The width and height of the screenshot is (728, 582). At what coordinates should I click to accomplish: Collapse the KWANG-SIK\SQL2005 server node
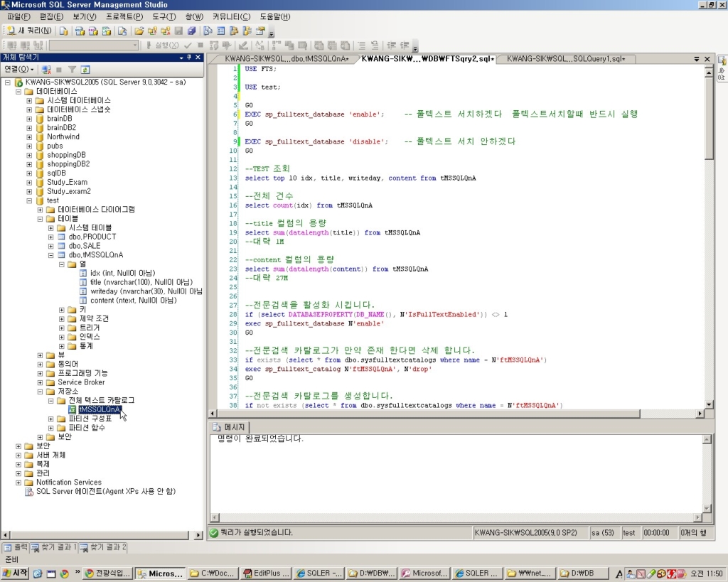7,82
